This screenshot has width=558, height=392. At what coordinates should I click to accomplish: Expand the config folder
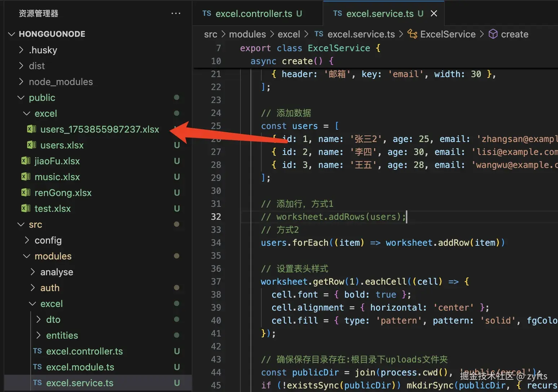click(27, 240)
